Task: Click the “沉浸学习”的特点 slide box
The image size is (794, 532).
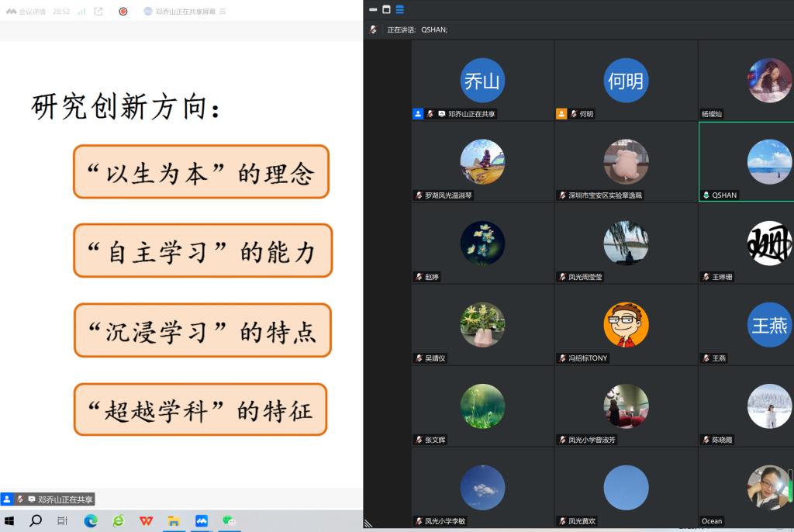Action: [202, 330]
